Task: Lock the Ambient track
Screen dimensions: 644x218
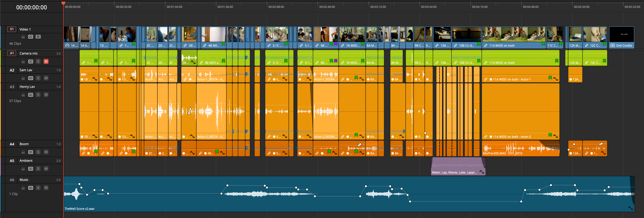Action: tap(23, 169)
